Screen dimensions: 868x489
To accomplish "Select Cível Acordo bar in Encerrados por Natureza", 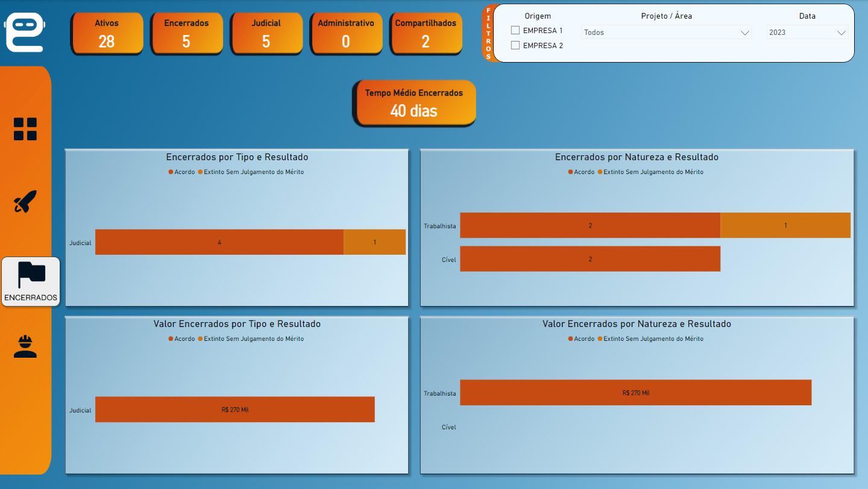I will click(x=590, y=259).
